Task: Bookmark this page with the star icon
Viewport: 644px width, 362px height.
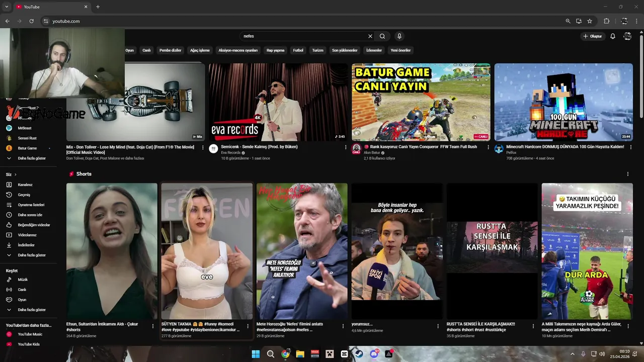Action: 590,21
